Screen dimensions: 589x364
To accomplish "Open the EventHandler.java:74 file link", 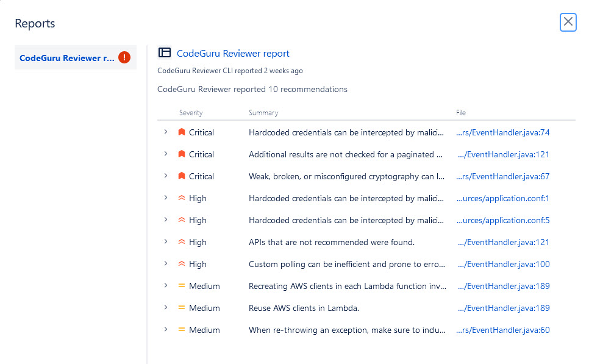I will click(x=502, y=132).
